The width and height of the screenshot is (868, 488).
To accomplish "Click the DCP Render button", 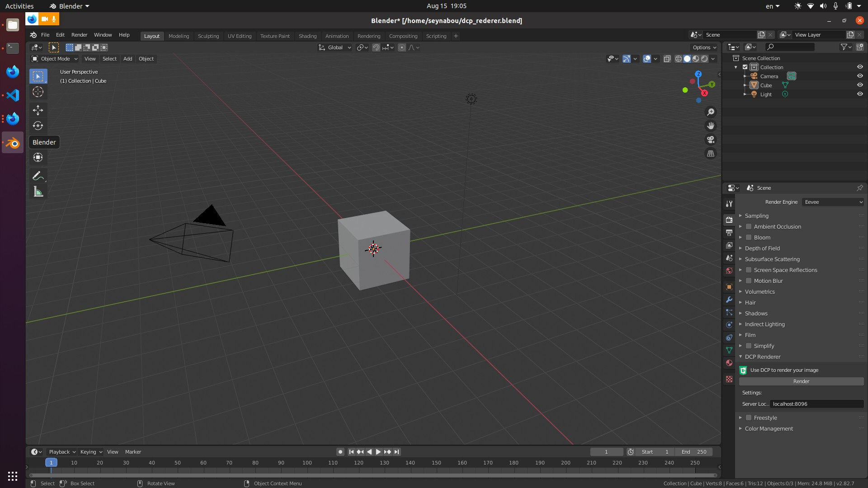I will click(x=801, y=381).
